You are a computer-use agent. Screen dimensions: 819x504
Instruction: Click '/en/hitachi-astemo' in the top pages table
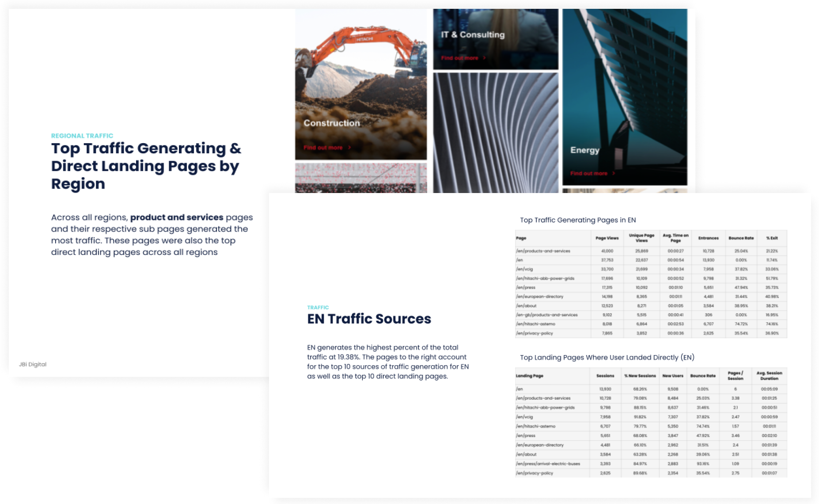pos(535,324)
